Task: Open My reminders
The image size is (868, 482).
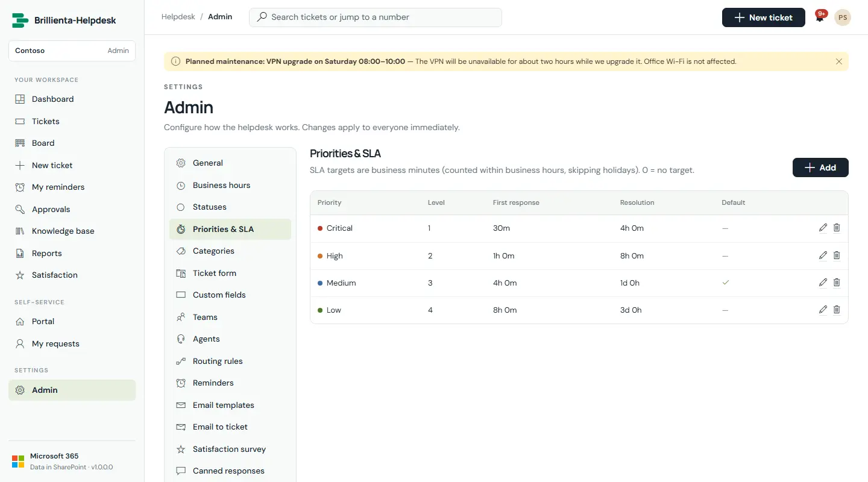Action: pyautogui.click(x=72, y=187)
